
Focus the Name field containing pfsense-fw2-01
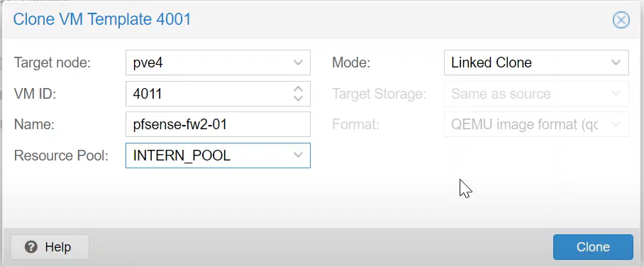point(218,124)
